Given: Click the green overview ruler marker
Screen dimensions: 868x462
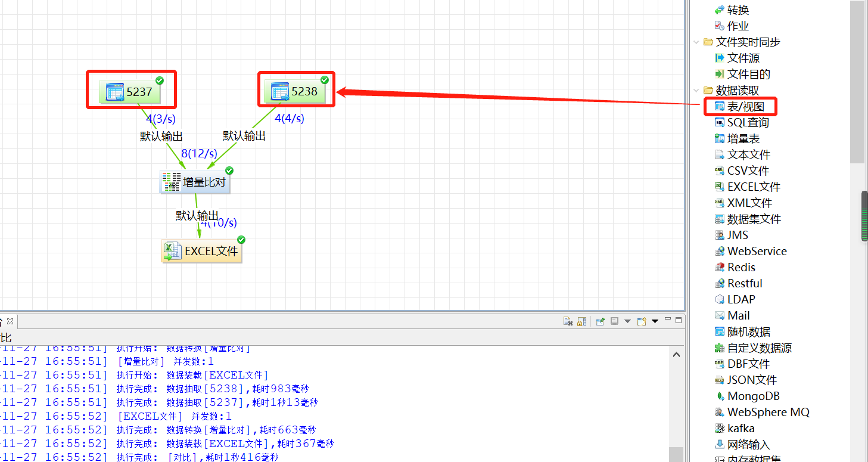Looking at the screenshot, I should coord(865,217).
